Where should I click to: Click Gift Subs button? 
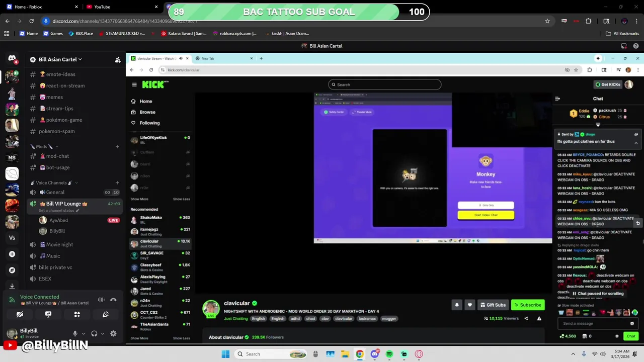tap(493, 305)
